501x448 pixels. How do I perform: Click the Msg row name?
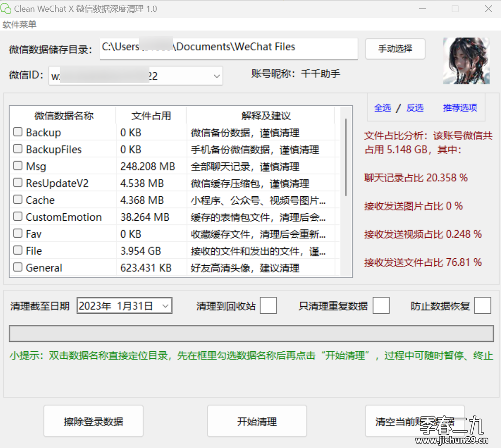point(36,166)
